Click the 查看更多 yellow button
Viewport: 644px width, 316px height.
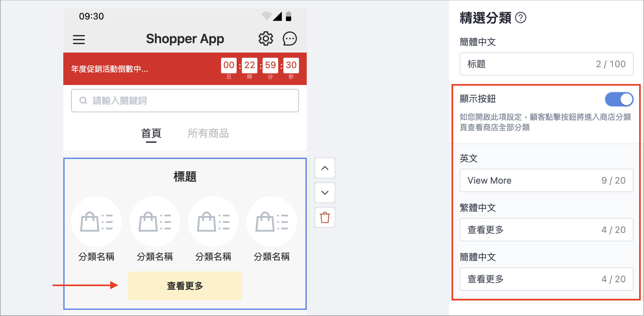click(x=185, y=286)
